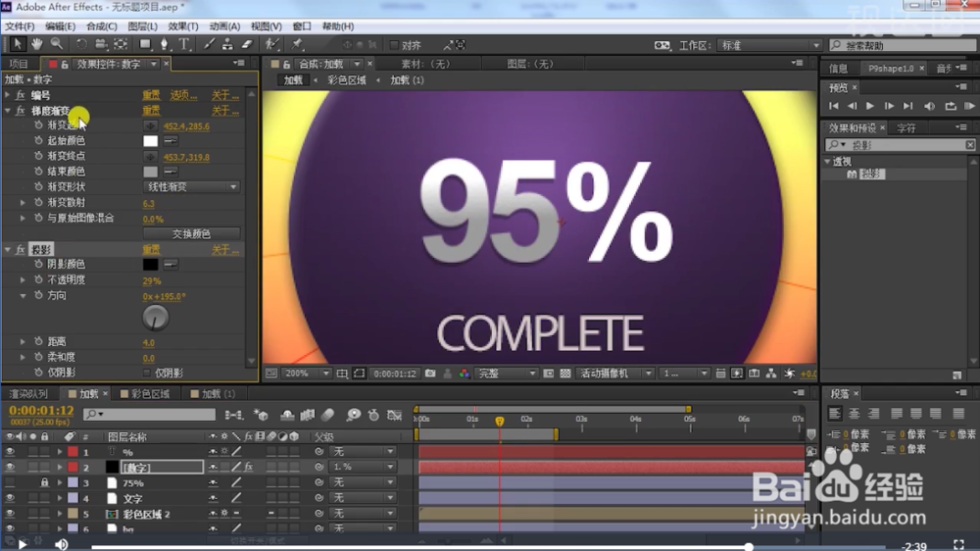
Task: Collapse the 投影 effect group
Action: click(x=8, y=250)
